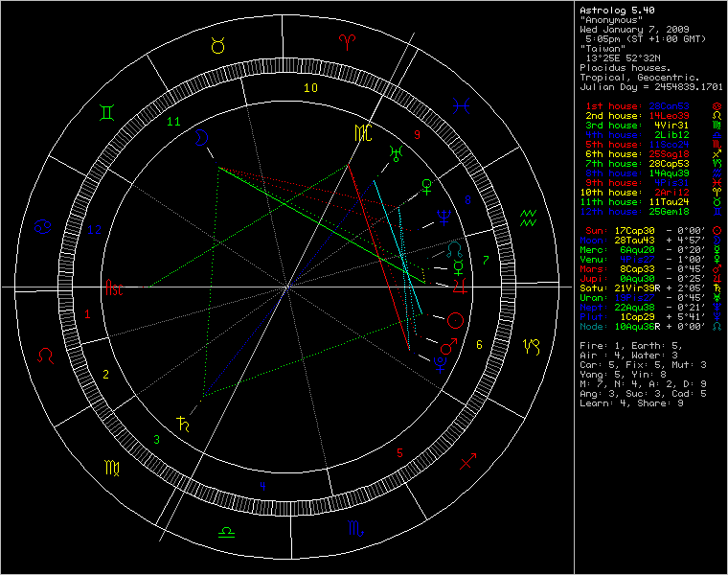Click the house number 10 label
This screenshot has height=575, width=728.
(310, 88)
